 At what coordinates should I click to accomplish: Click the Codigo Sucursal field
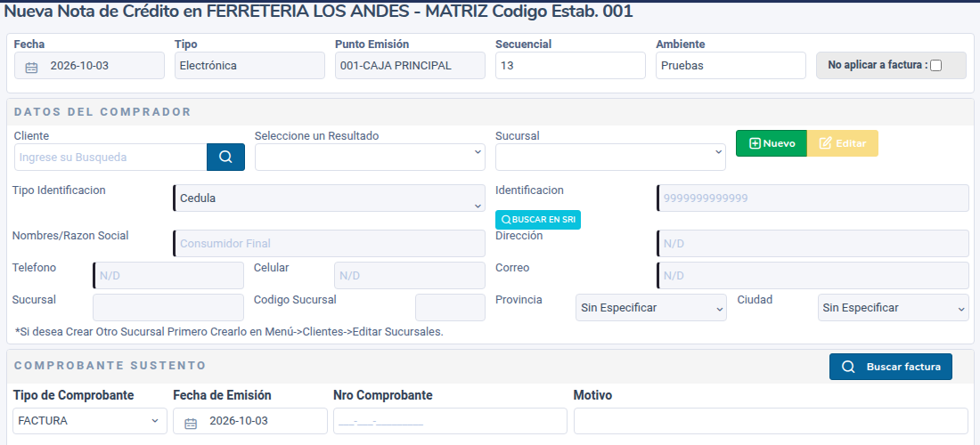451,308
